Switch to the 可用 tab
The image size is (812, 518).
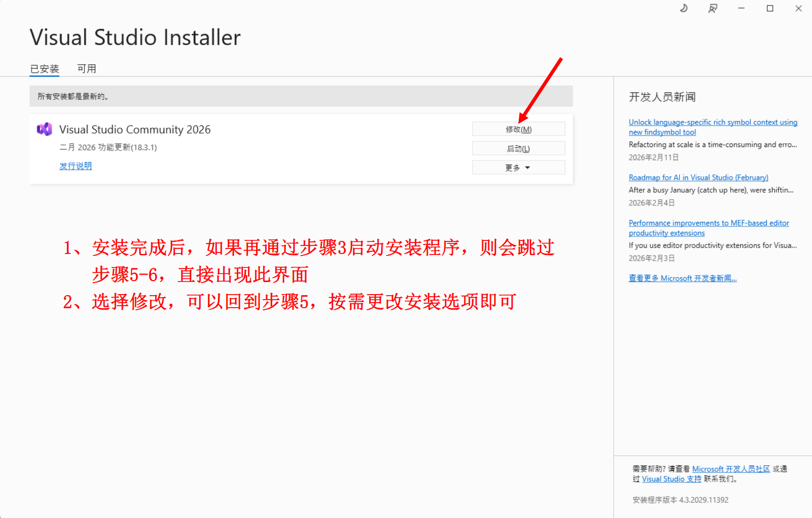86,69
